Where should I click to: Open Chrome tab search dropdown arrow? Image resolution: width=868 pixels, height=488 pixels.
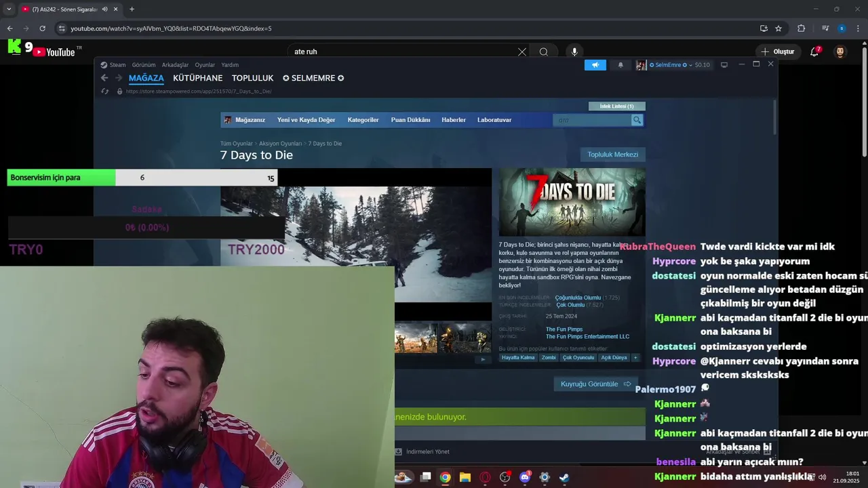point(9,9)
